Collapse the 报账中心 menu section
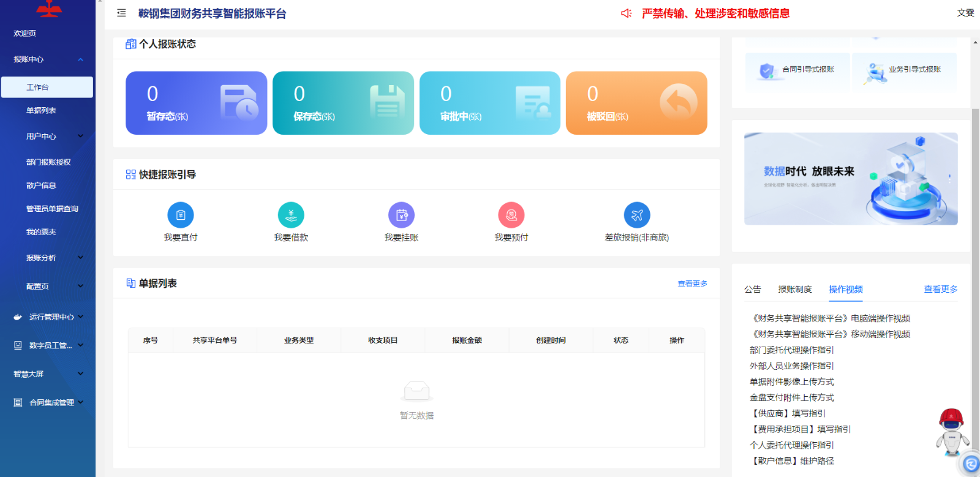Viewport: 980px width, 477px height. point(48,59)
